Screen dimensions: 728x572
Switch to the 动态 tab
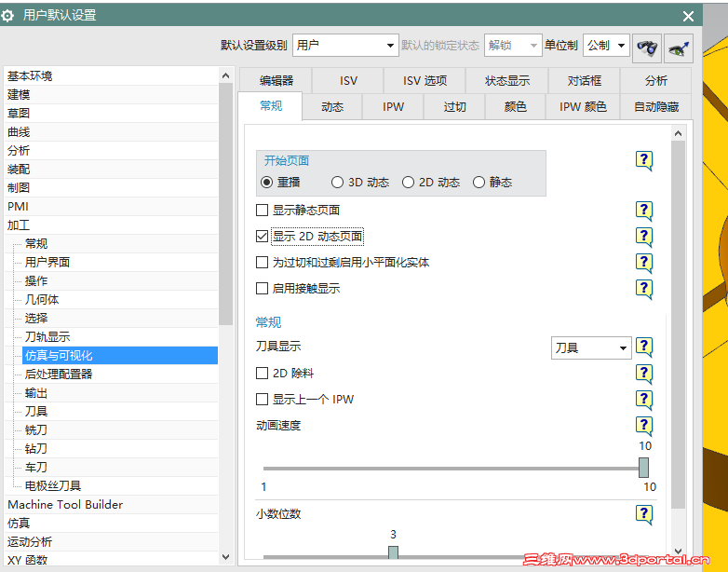[x=332, y=107]
